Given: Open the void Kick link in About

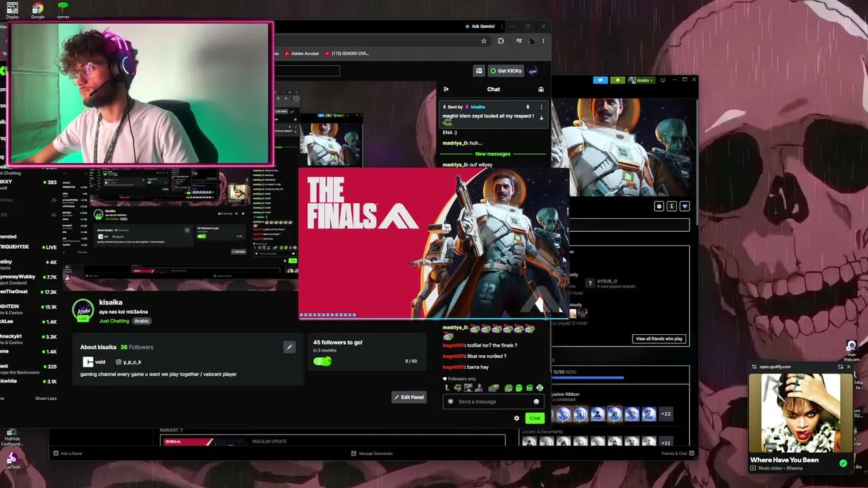Looking at the screenshot, I should pyautogui.click(x=95, y=362).
